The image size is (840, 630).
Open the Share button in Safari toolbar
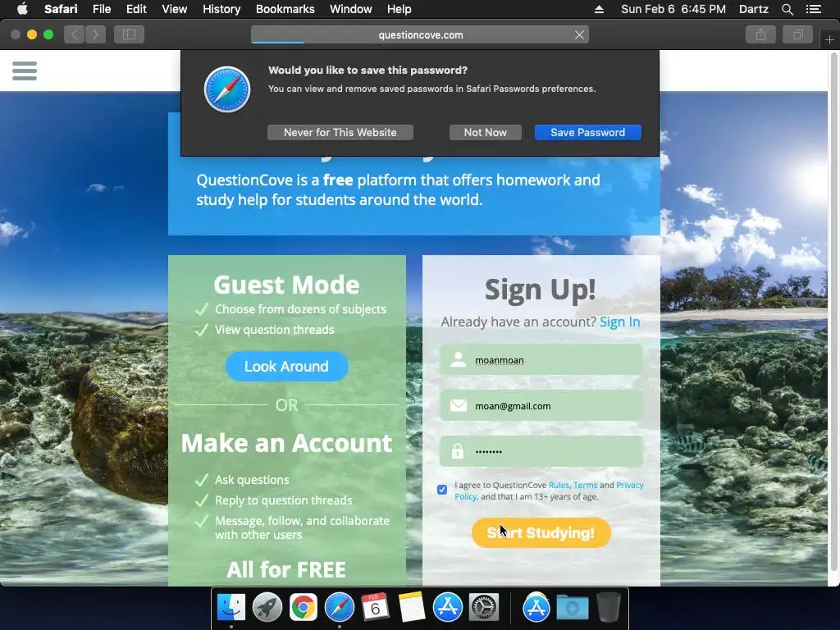760,34
